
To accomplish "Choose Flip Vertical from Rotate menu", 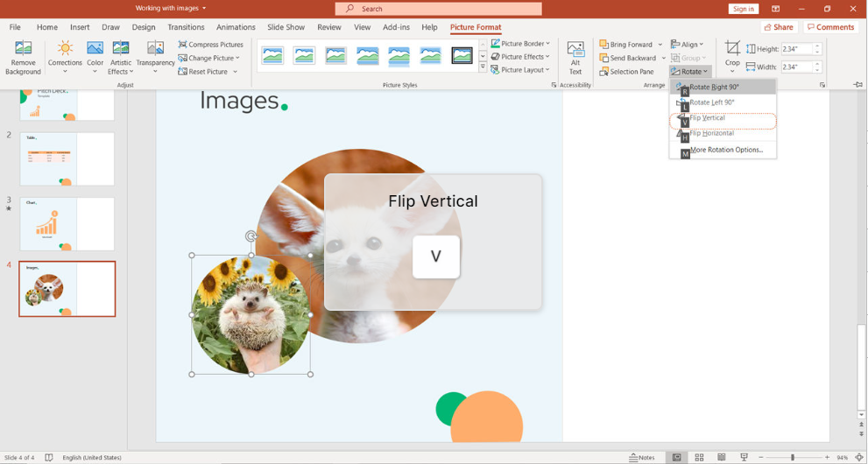I will pyautogui.click(x=708, y=118).
